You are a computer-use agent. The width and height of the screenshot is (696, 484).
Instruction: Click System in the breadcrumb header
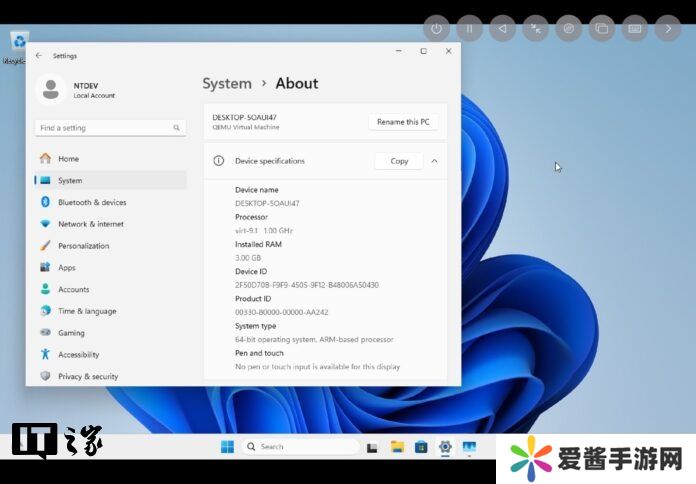227,84
